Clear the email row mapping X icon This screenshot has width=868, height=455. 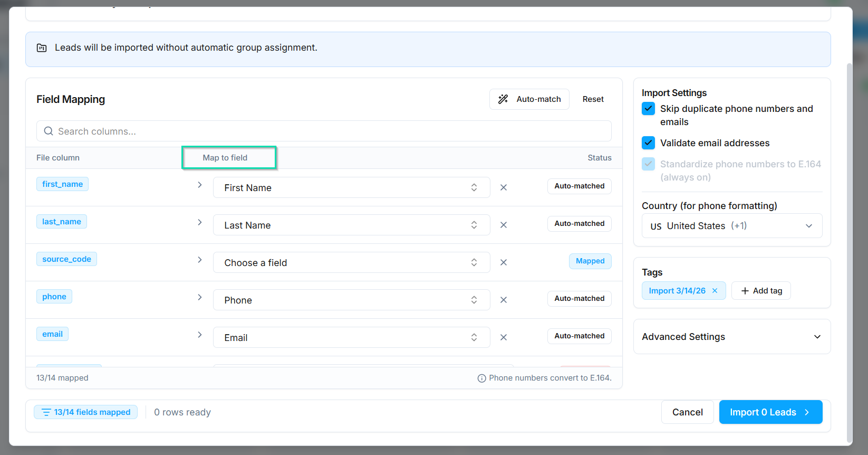coord(504,337)
